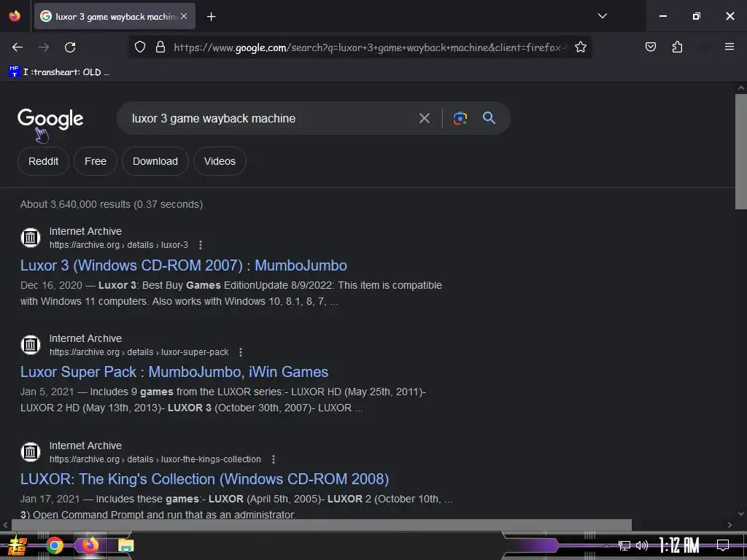
Task: Click the horizontal scrollbar thumb
Action: pos(322,525)
